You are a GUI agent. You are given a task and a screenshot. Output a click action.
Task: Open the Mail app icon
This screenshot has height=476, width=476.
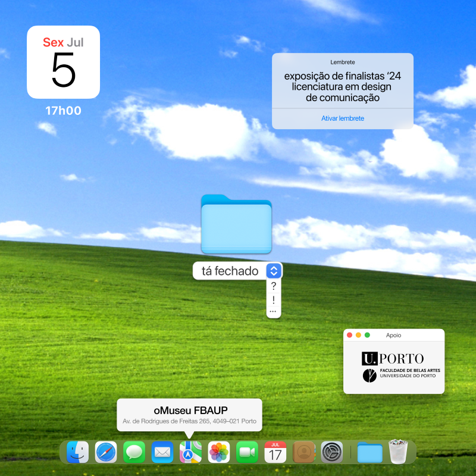coord(162,452)
